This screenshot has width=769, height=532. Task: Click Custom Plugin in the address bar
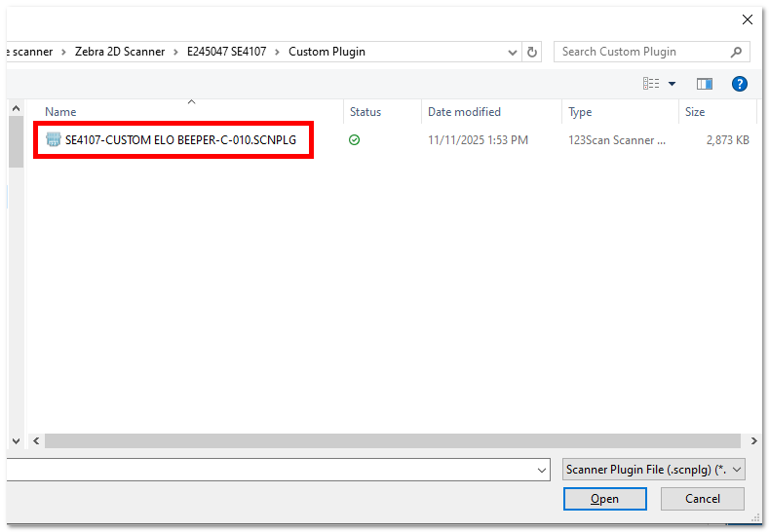[327, 52]
